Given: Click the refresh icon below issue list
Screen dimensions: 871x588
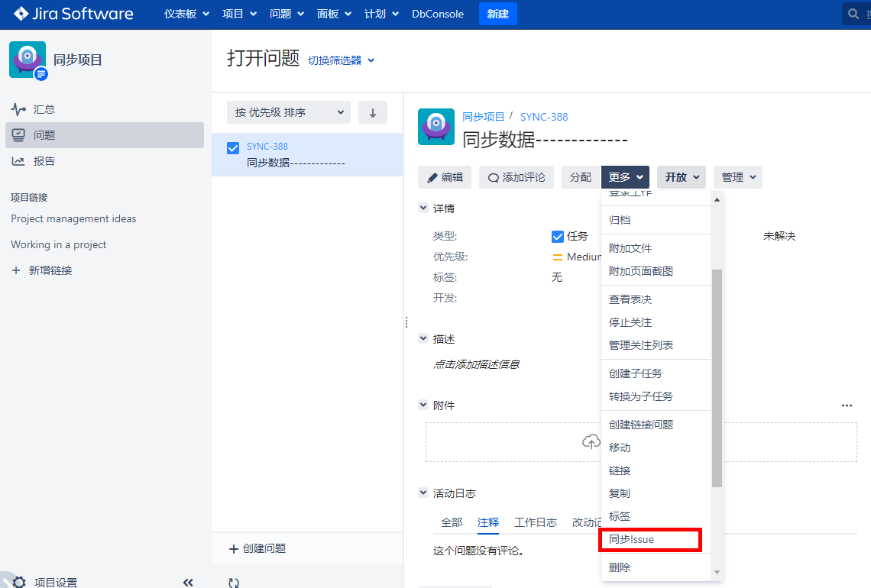Looking at the screenshot, I should [234, 582].
